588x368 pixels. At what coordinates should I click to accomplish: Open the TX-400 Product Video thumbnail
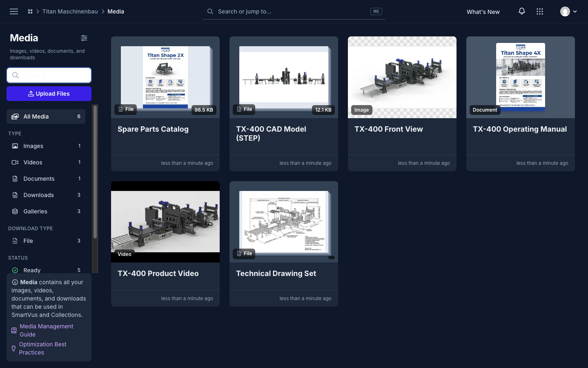pos(165,222)
